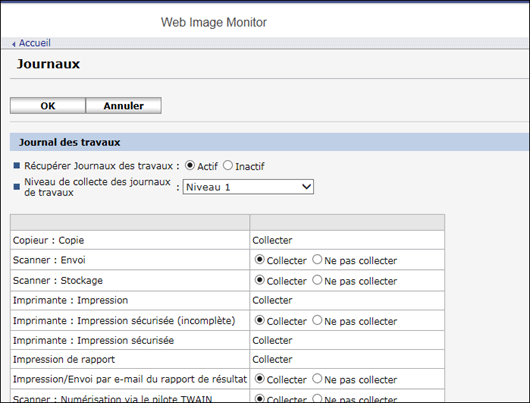
Task: Click the Web Image Monitor title
Action: pyautogui.click(x=214, y=22)
